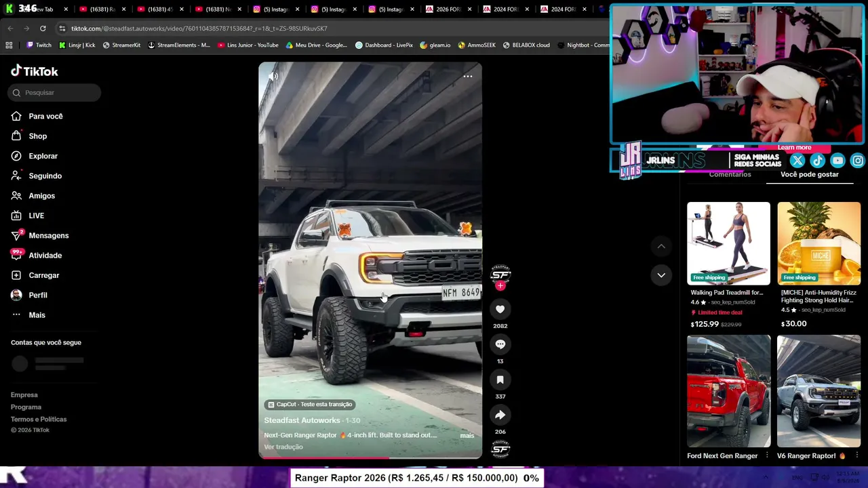
Task: Click the $125.99 treadmill price
Action: 704,324
